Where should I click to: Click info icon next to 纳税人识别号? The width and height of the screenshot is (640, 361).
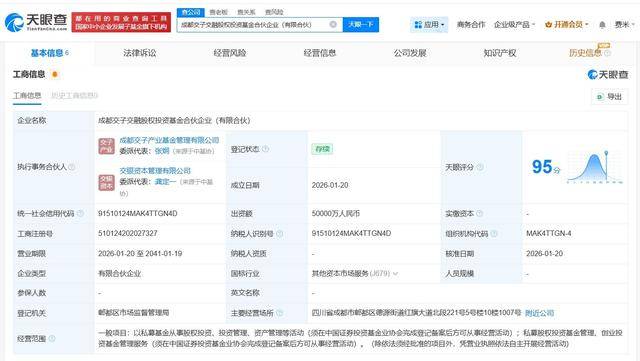(279, 234)
